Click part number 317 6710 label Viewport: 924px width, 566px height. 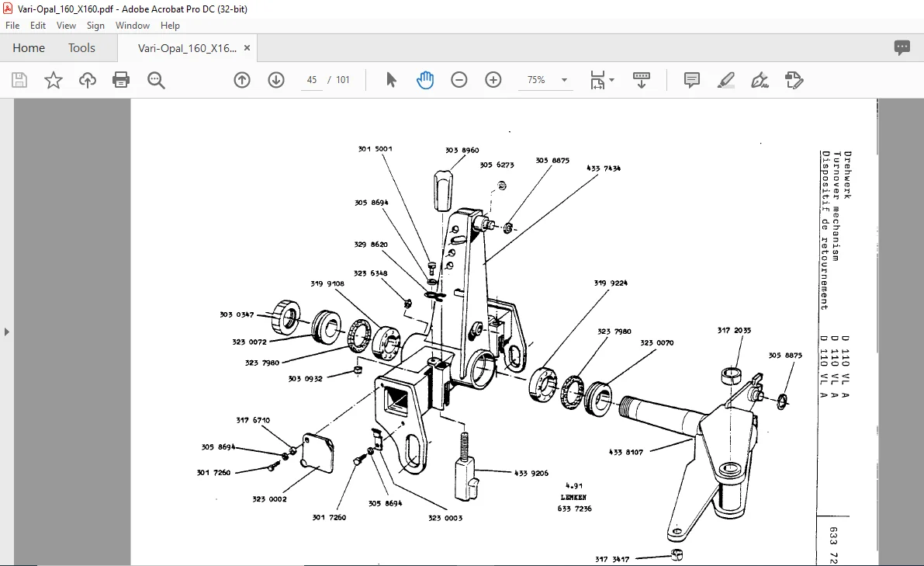[x=253, y=420]
